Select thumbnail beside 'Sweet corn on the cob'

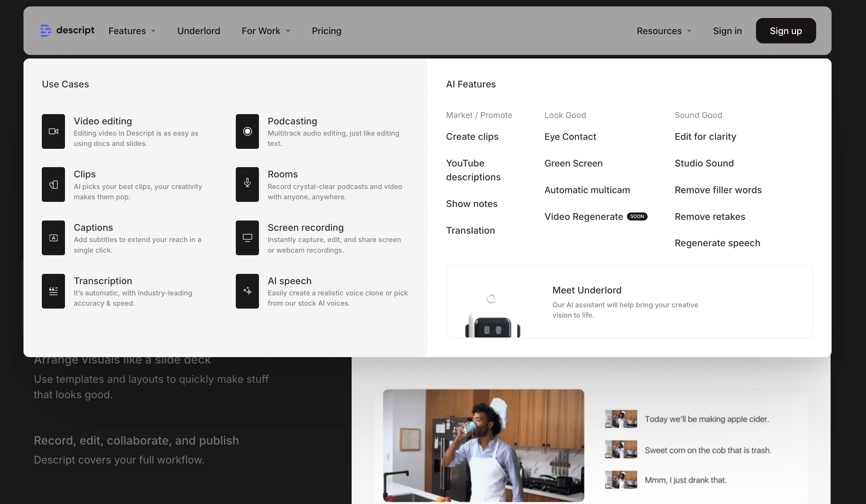(x=621, y=449)
